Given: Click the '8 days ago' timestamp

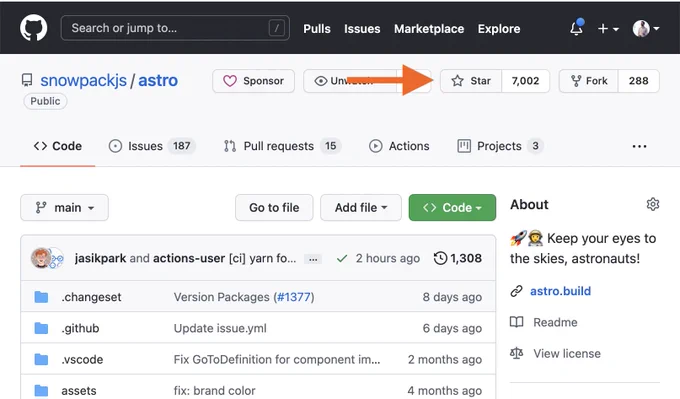Looking at the screenshot, I should (x=452, y=297).
